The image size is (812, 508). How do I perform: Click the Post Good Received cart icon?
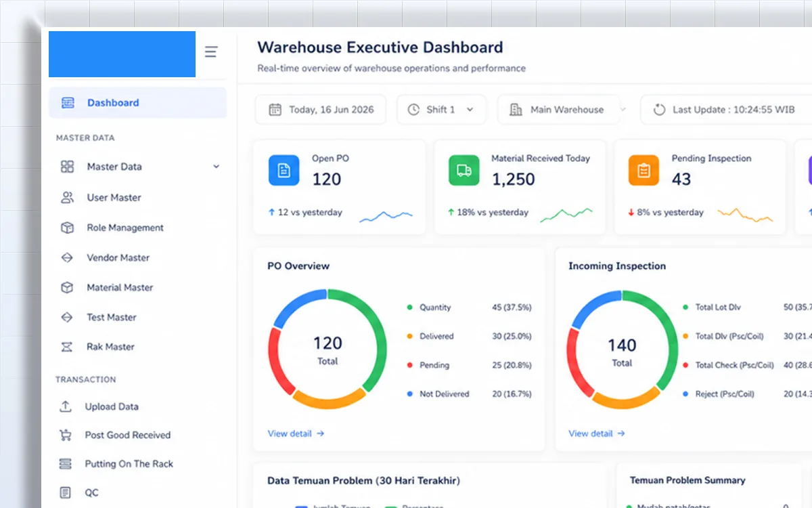pyautogui.click(x=66, y=435)
